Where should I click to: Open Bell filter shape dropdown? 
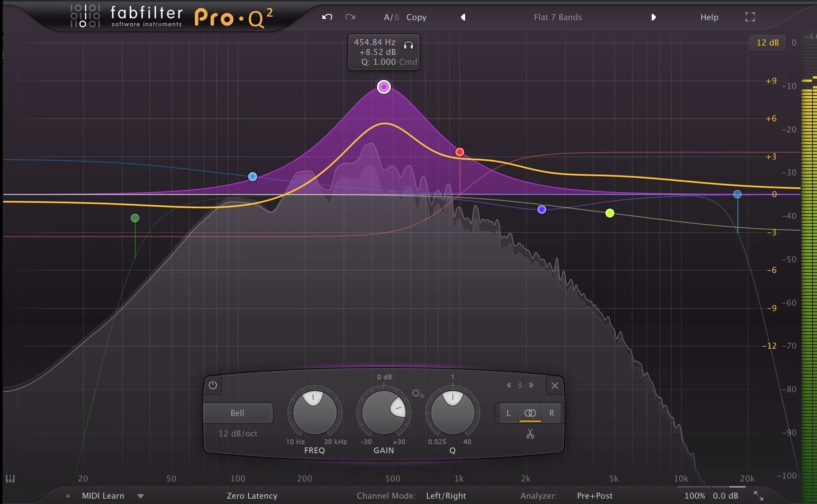click(x=237, y=413)
